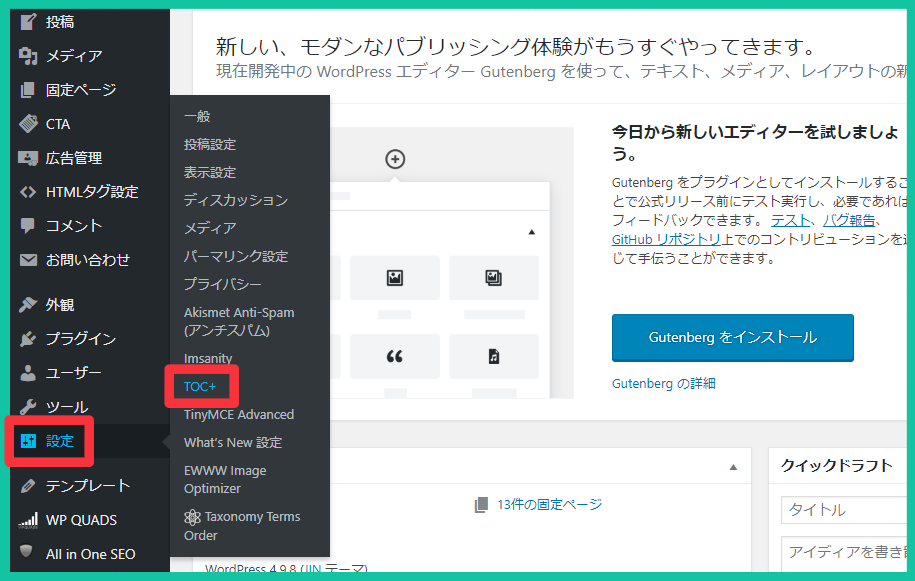
Task: Click the pages icon beside 13件の固定ページ
Action: (481, 505)
